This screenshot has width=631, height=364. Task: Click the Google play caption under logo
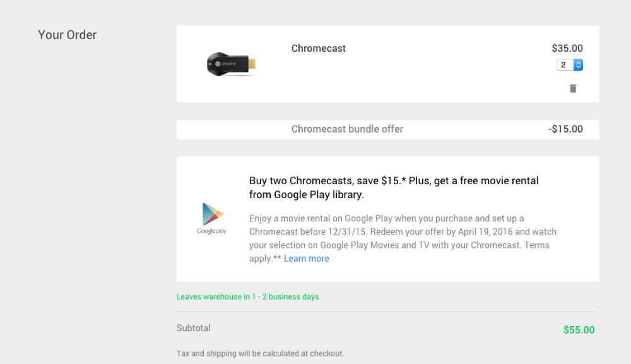tap(211, 232)
